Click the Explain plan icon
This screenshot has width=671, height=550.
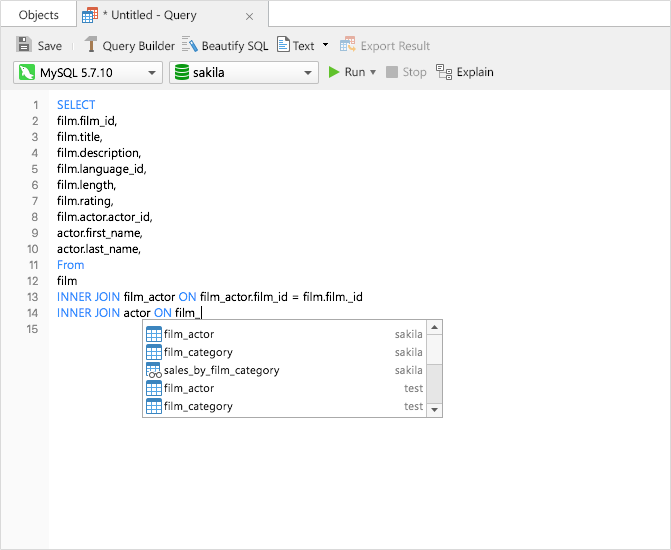coord(444,72)
